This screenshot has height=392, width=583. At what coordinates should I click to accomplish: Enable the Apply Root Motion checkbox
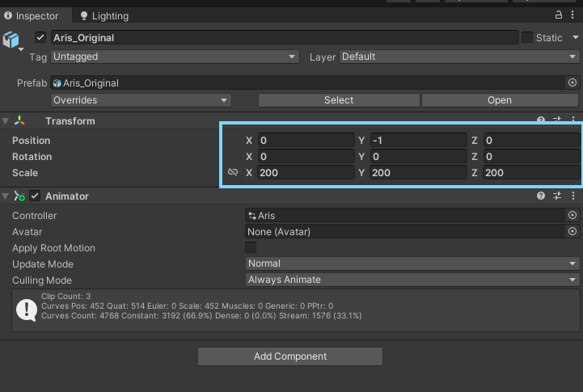[251, 248]
